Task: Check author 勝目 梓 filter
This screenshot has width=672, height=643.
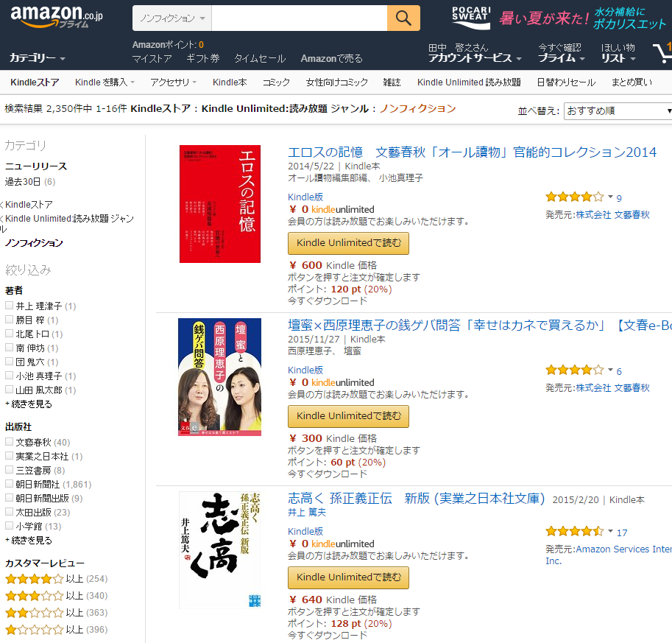Action: (9, 320)
